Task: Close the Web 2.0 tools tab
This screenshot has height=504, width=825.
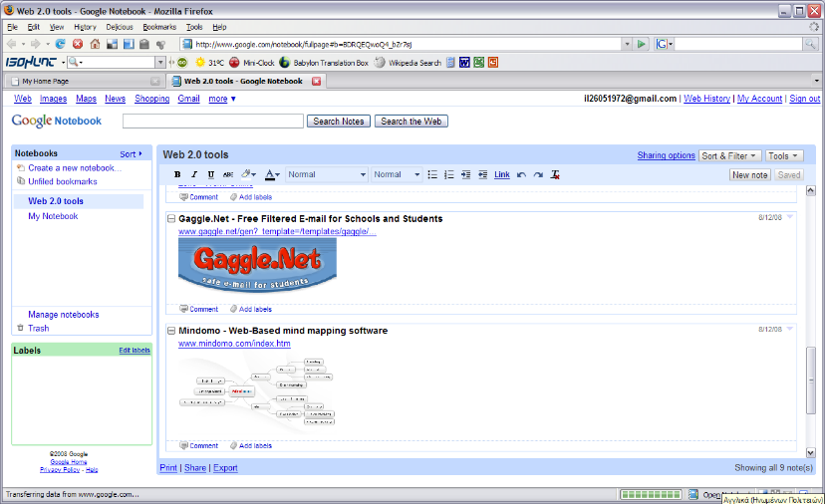Action: tap(316, 81)
